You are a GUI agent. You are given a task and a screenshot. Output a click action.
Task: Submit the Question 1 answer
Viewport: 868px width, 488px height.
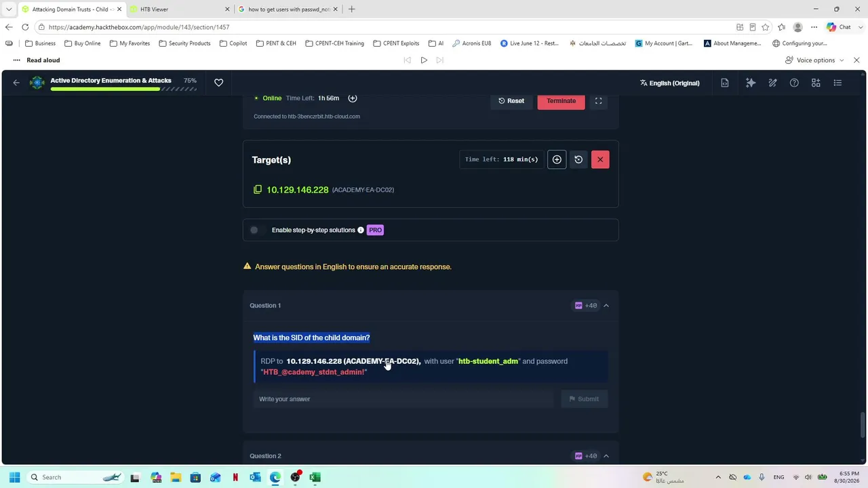point(584,399)
